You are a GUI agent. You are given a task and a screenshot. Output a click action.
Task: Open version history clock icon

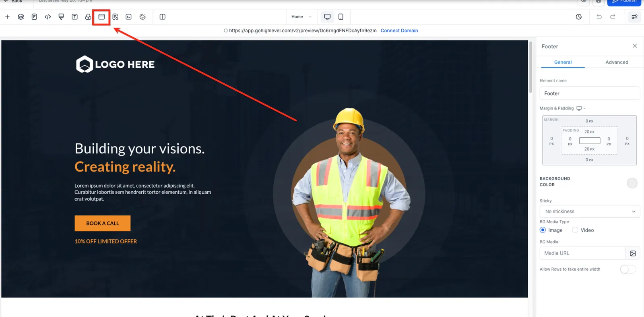tap(579, 17)
